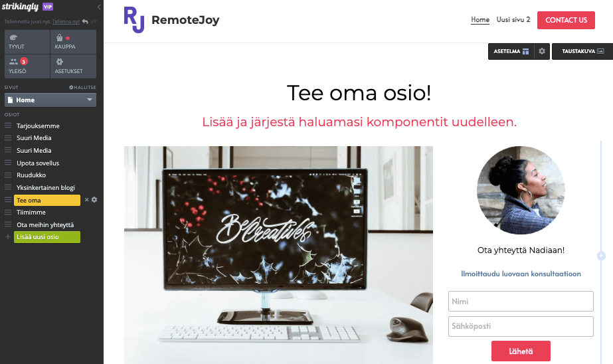Viewport: 613px width, 364px height.
Task: Click the monitor desk image
Action: [x=278, y=255]
